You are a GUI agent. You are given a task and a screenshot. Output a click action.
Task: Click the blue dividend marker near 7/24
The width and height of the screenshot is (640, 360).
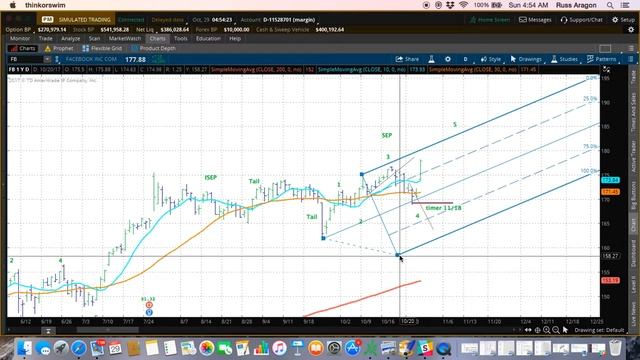(x=149, y=312)
